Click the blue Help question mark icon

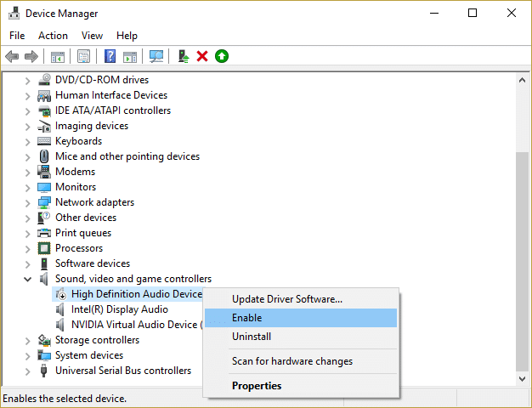pos(110,56)
